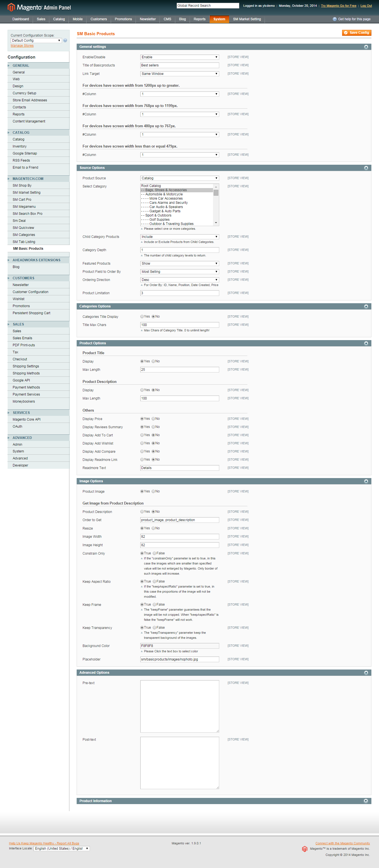Collapse General settings section arrow icon
Viewport: 379px width, 868px height.
coord(366,47)
